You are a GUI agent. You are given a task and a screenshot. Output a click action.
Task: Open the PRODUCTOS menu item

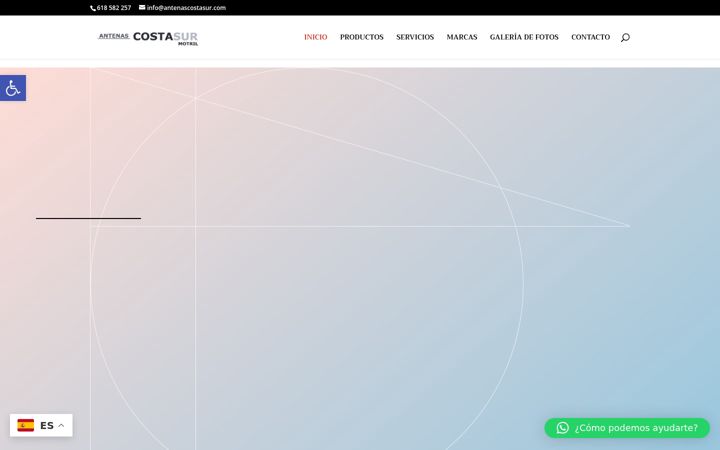(361, 37)
